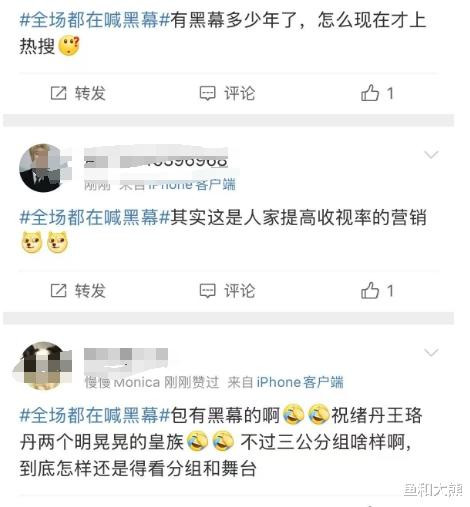Tap the second doge emoji
The width and height of the screenshot is (470, 507).
[x=57, y=242]
